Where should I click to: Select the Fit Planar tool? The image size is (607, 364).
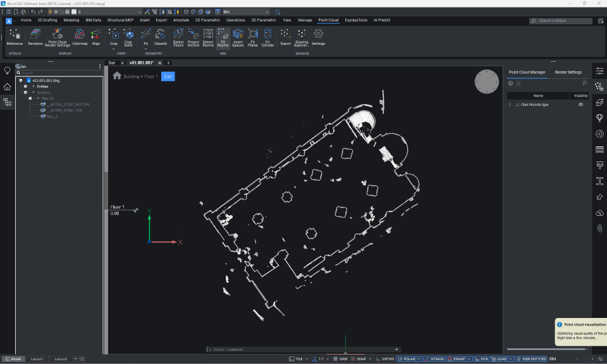point(253,38)
